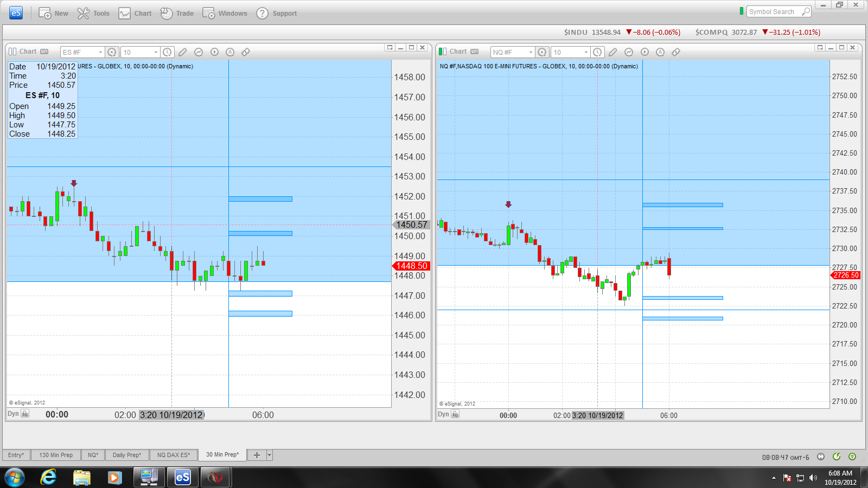Click the red down arrow marker on NQ chart
The image size is (868, 488).
pos(508,204)
